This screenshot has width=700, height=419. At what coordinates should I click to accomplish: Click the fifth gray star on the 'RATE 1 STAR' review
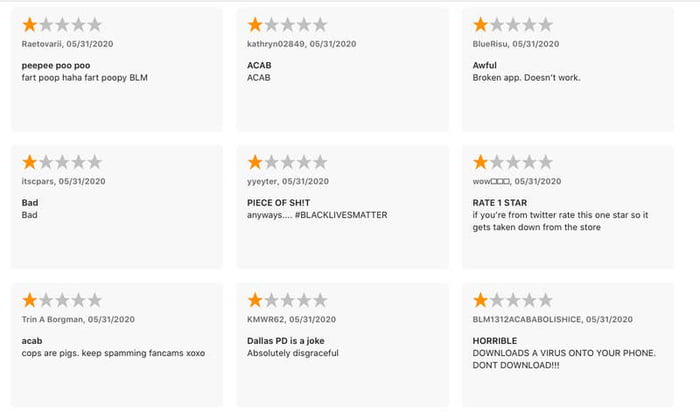click(544, 162)
